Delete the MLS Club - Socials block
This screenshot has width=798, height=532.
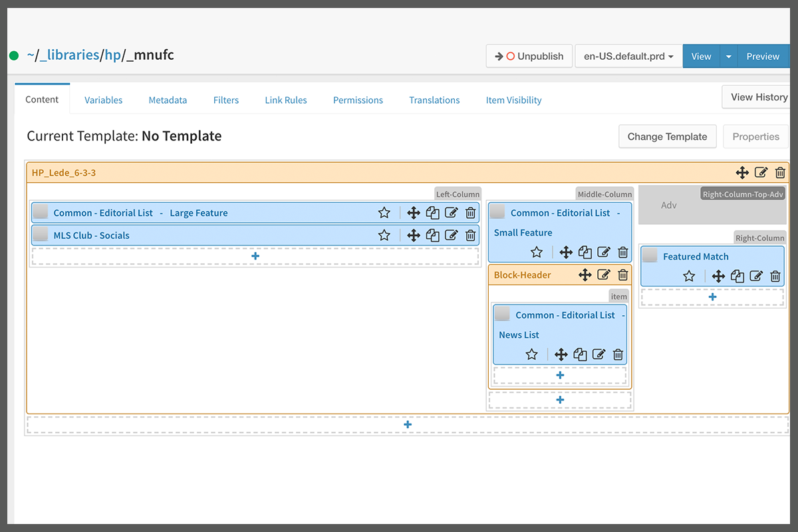click(470, 235)
